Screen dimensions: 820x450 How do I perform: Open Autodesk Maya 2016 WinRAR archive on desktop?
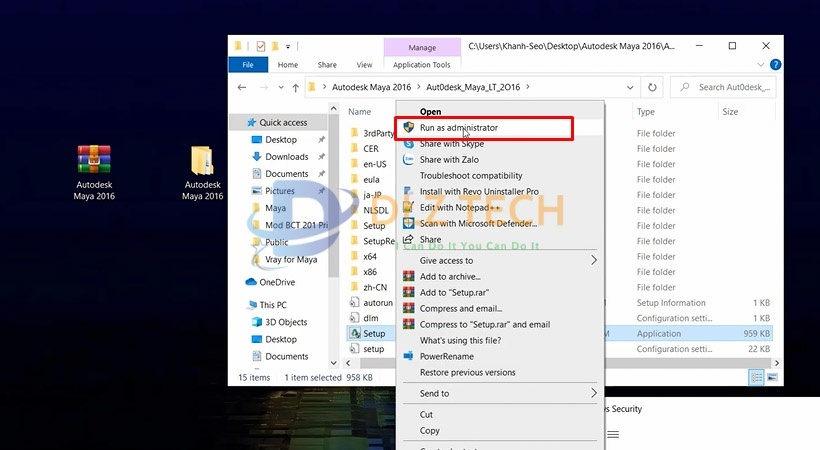(94, 161)
